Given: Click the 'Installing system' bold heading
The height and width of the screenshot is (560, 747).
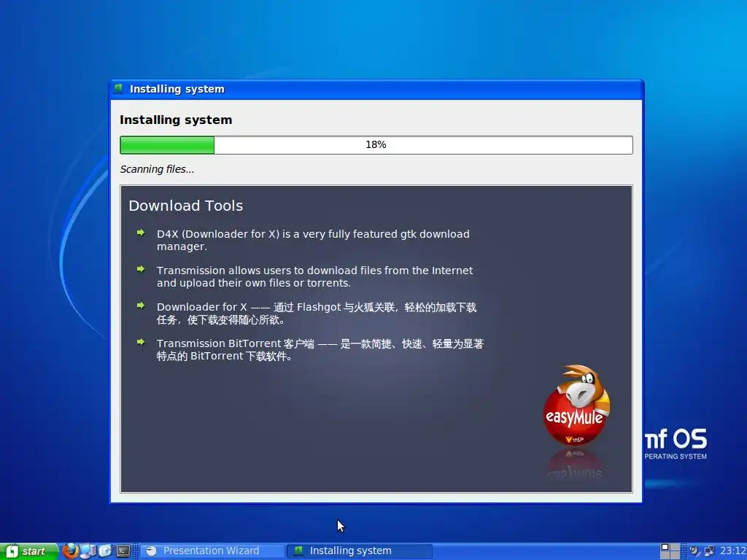Looking at the screenshot, I should (176, 120).
